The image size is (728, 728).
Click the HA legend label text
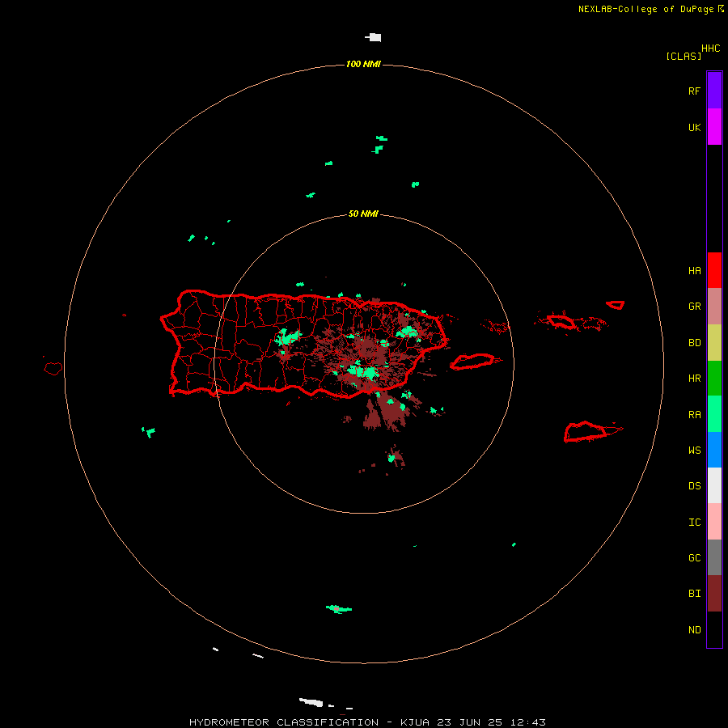click(694, 271)
